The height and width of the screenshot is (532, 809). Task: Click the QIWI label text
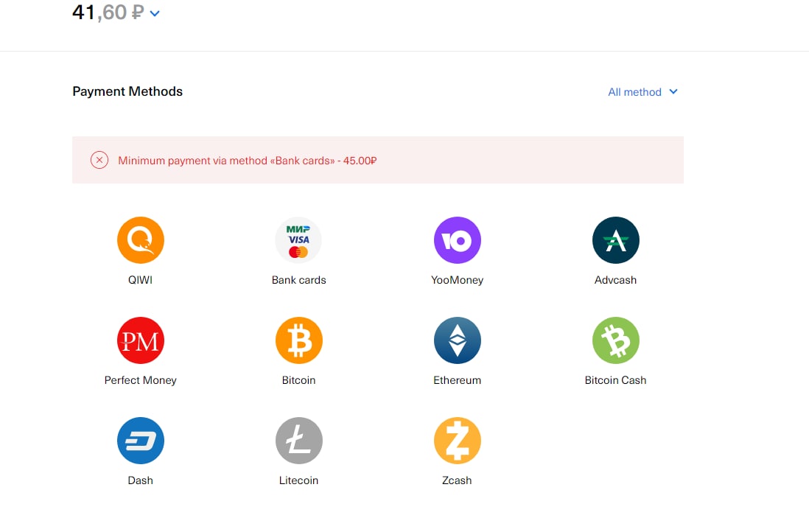coord(140,280)
